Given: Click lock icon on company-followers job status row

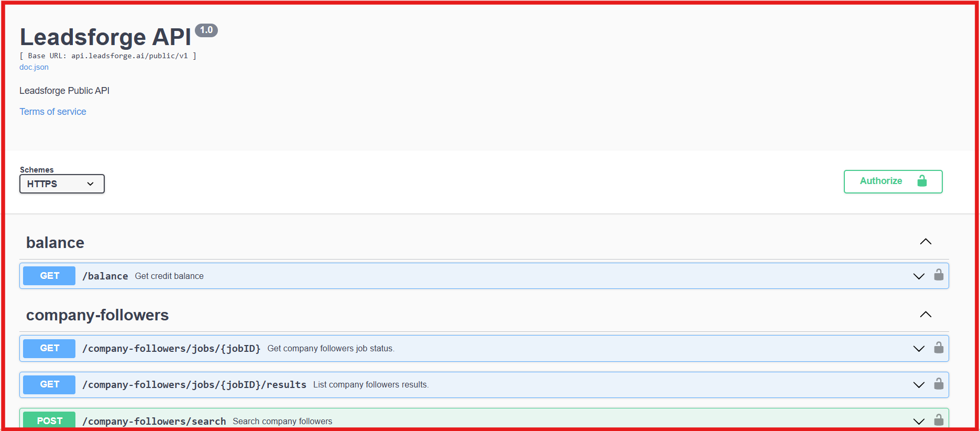Looking at the screenshot, I should [x=939, y=348].
